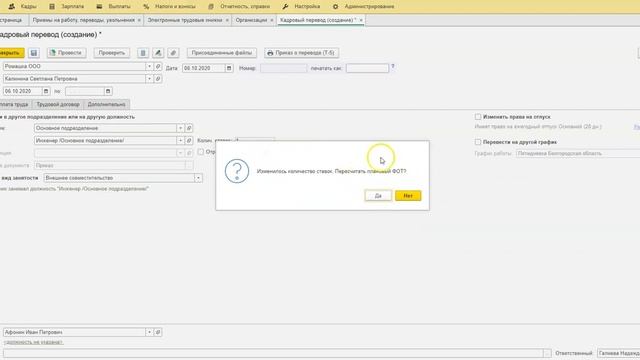Enable Перевести на другой график checkbox
Image resolution: width=640 pixels, height=360 pixels.
tap(478, 142)
